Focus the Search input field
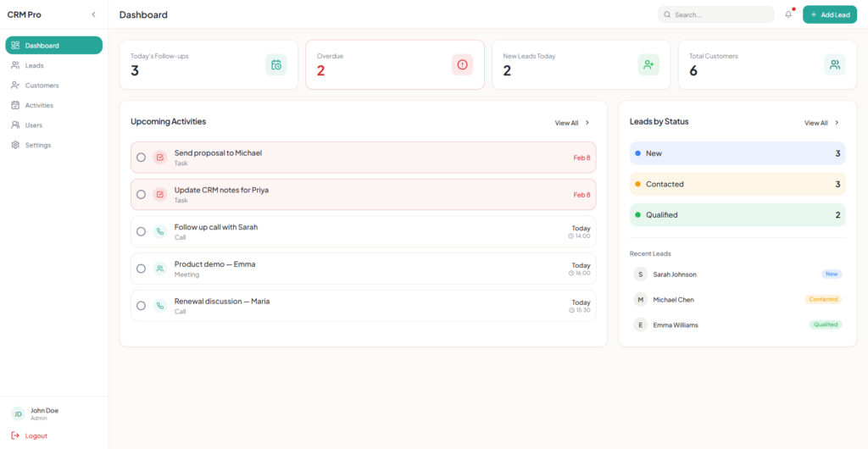 point(721,14)
